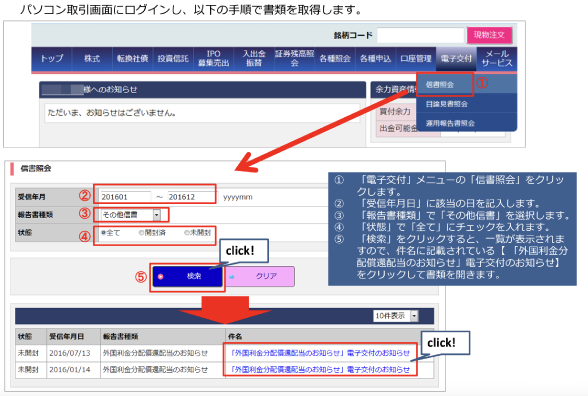
Task: Click the 信書照会 section title
Action: [36, 168]
